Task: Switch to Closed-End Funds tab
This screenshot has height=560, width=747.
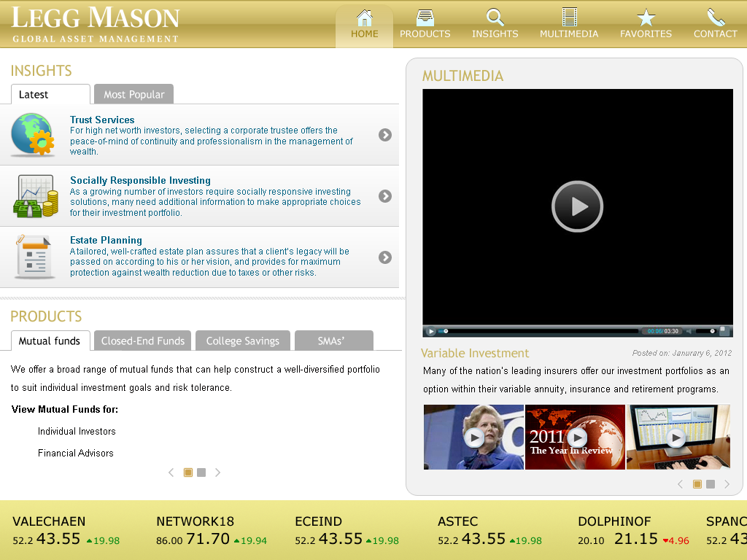Action: click(143, 341)
